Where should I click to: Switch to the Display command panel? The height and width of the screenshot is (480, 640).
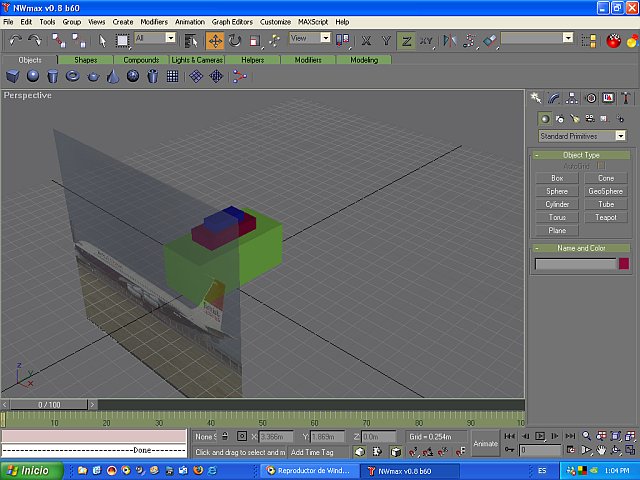click(x=608, y=98)
